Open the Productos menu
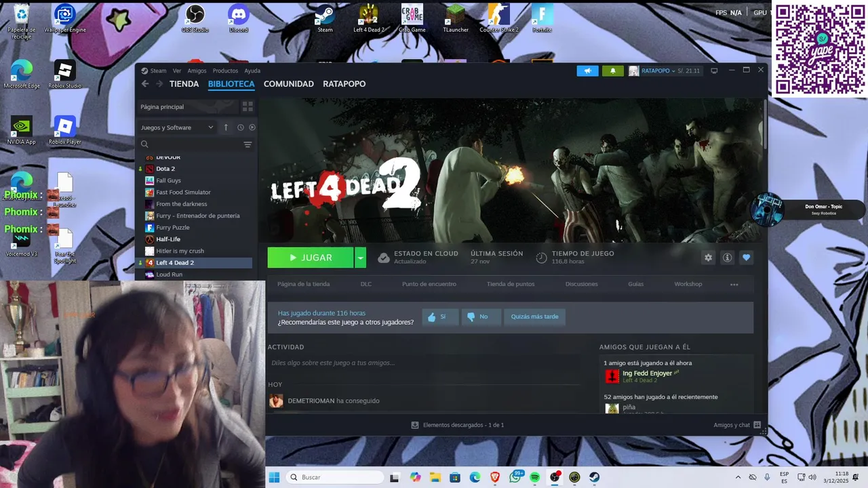The height and width of the screenshot is (488, 868). pos(225,70)
